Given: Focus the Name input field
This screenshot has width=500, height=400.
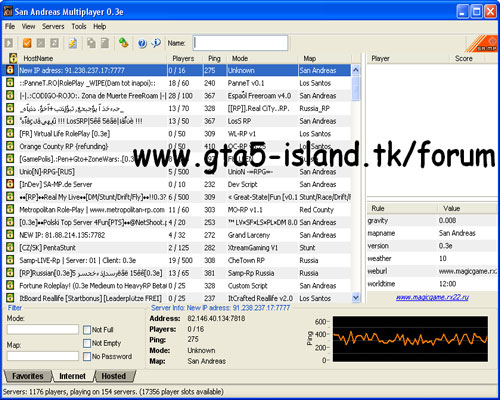Looking at the screenshot, I should pyautogui.click(x=240, y=43).
